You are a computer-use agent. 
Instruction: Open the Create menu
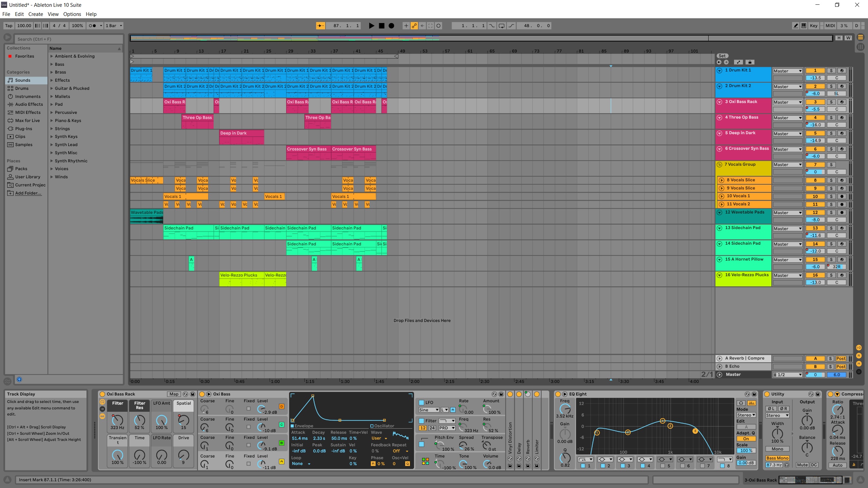click(36, 14)
